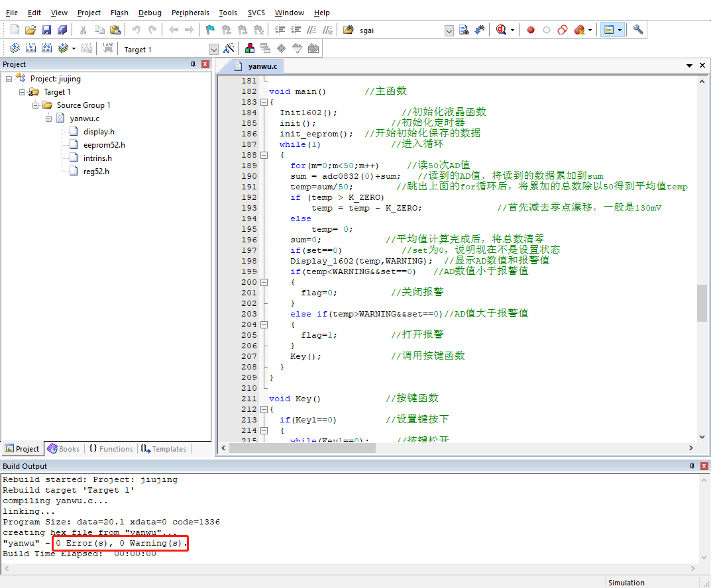Select intrins.h in project tree
The height and width of the screenshot is (588, 711).
pos(97,158)
